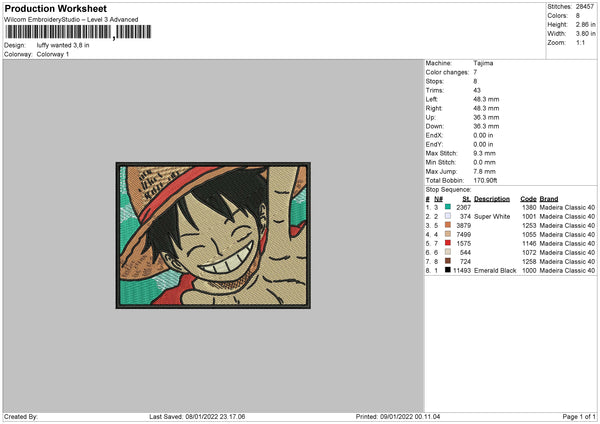Image resolution: width=600 pixels, height=424 pixels.
Task: Click the Zoom value 1:1
Action: tap(580, 42)
